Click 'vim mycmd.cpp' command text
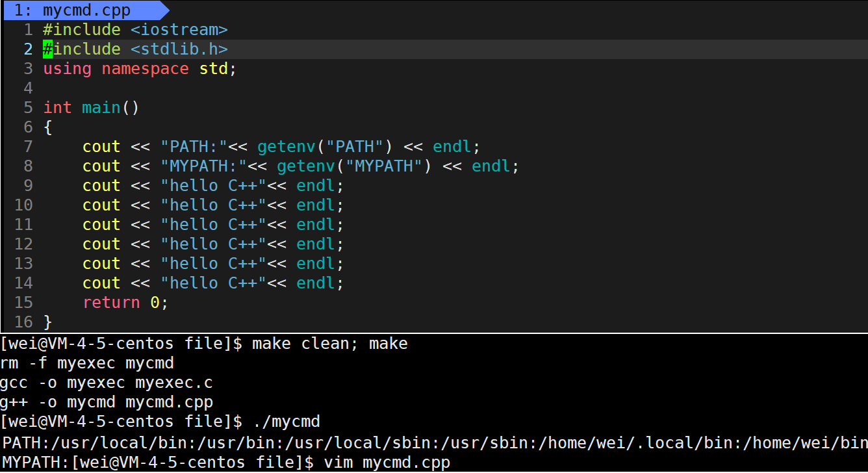The width and height of the screenshot is (868, 473). click(x=387, y=463)
